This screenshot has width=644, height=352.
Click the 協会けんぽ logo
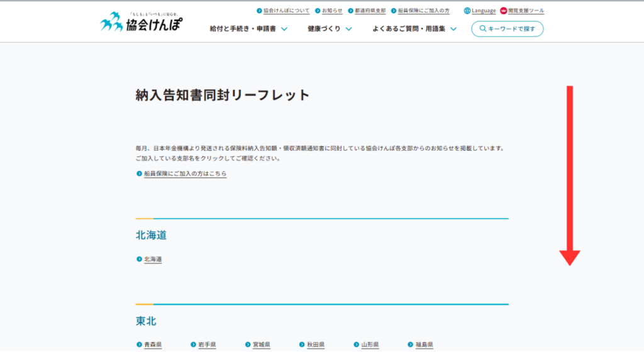pyautogui.click(x=142, y=22)
